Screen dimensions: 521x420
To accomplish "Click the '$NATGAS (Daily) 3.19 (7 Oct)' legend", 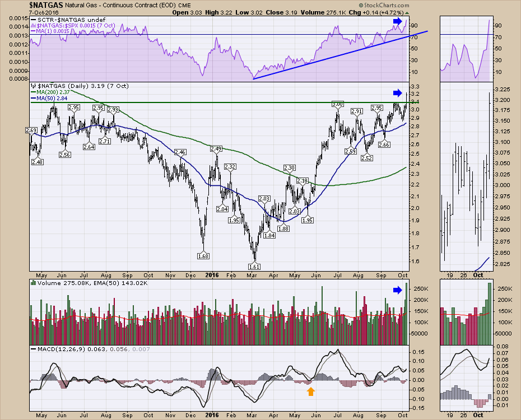I will (x=80, y=86).
